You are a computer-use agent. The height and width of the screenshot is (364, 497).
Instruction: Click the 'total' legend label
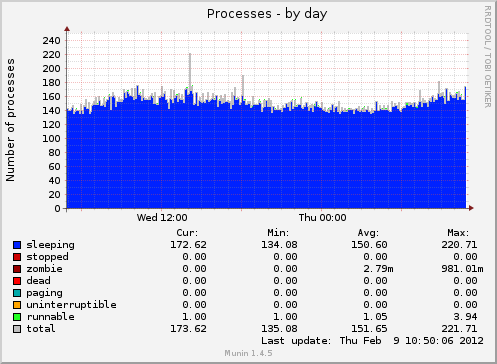click(41, 329)
